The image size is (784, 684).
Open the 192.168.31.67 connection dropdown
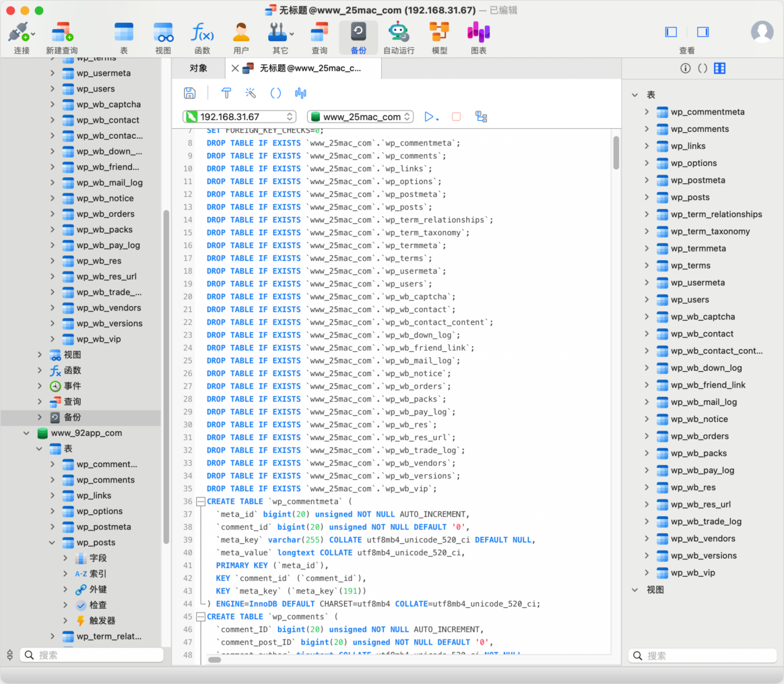(x=239, y=117)
